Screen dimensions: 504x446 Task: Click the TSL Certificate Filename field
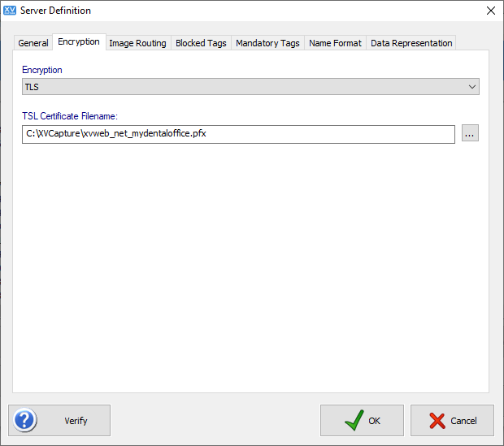(x=238, y=134)
